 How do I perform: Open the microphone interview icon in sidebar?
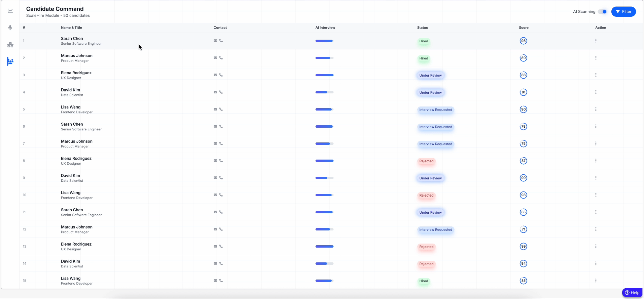point(10,28)
